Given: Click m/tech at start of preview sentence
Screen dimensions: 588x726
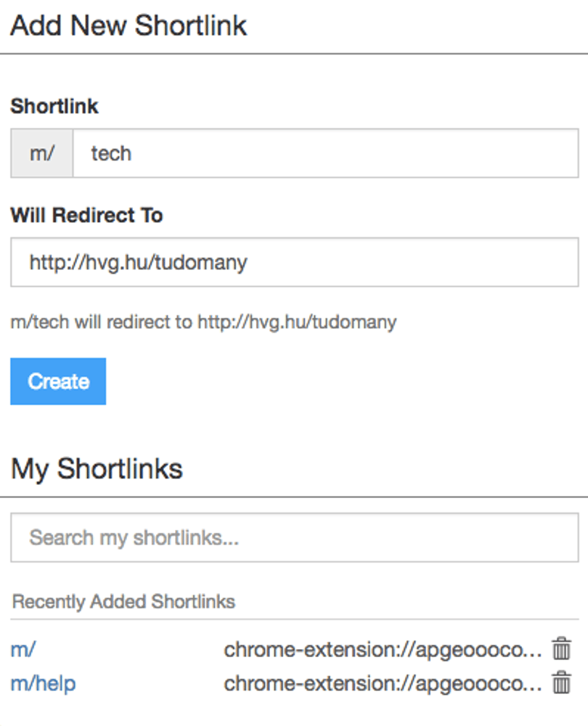Looking at the screenshot, I should [x=40, y=322].
